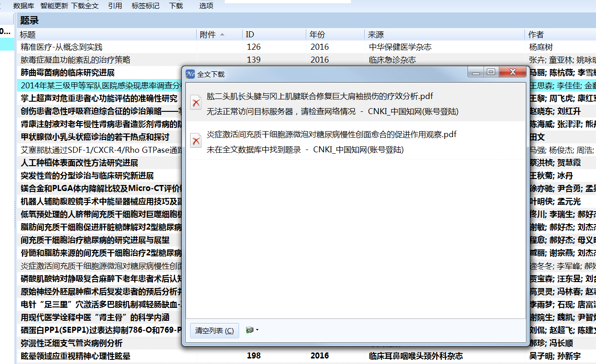
Task: Click the author cell 叶明侠; 孟元光
Action: click(x=555, y=202)
